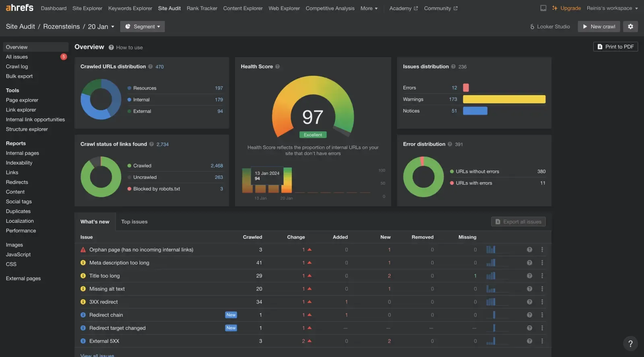644x357 pixels.
Task: Open the More menu in top navigation
Action: coord(369,8)
